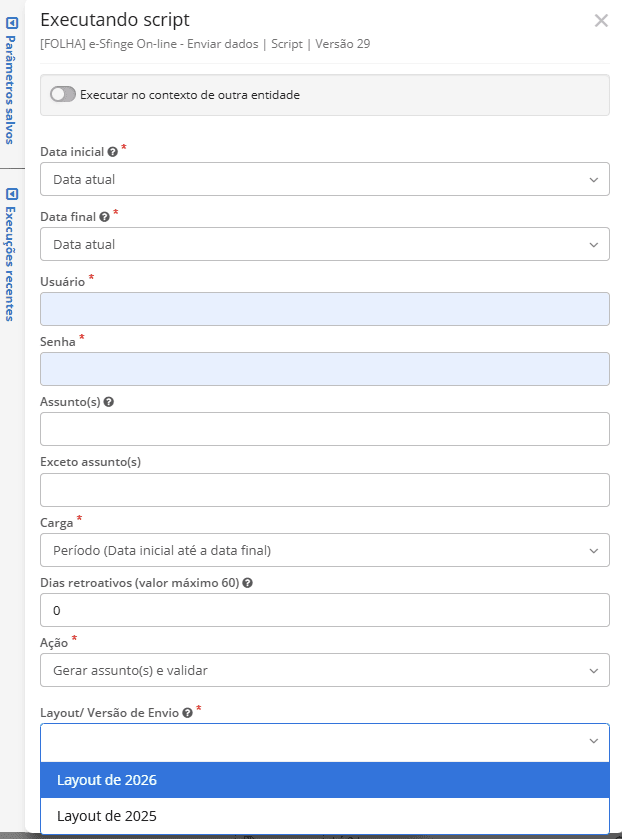Close the Executando script dialog
Screen dimensions: 622x839
click(x=601, y=20)
